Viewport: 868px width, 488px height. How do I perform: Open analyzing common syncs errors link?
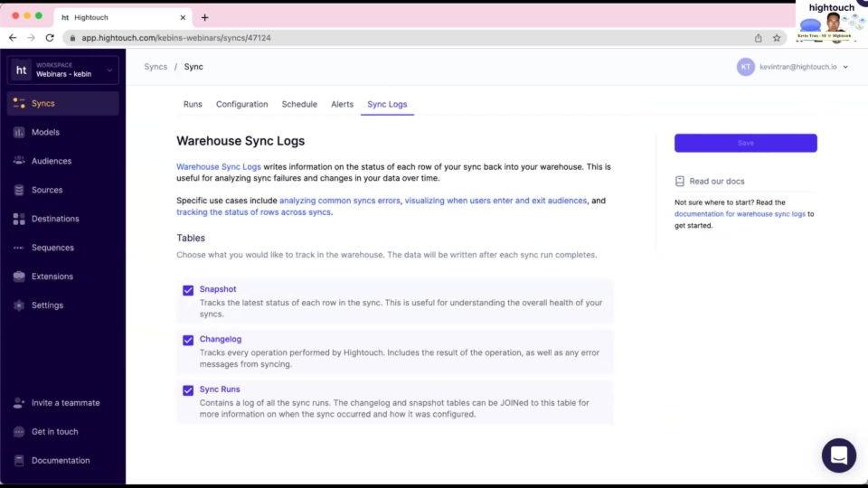click(339, 201)
